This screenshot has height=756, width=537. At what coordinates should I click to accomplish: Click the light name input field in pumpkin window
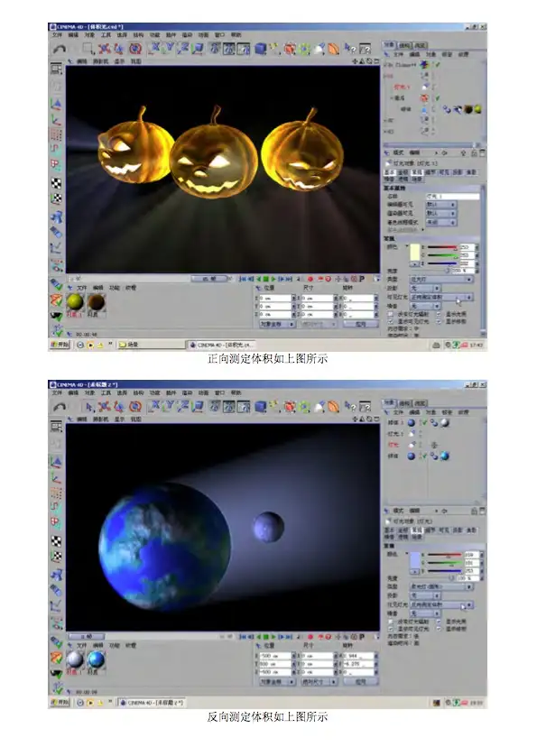click(452, 197)
